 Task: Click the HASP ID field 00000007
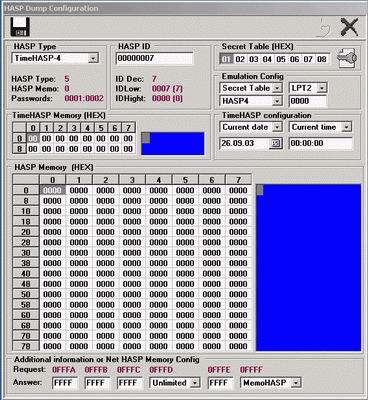tap(154, 58)
